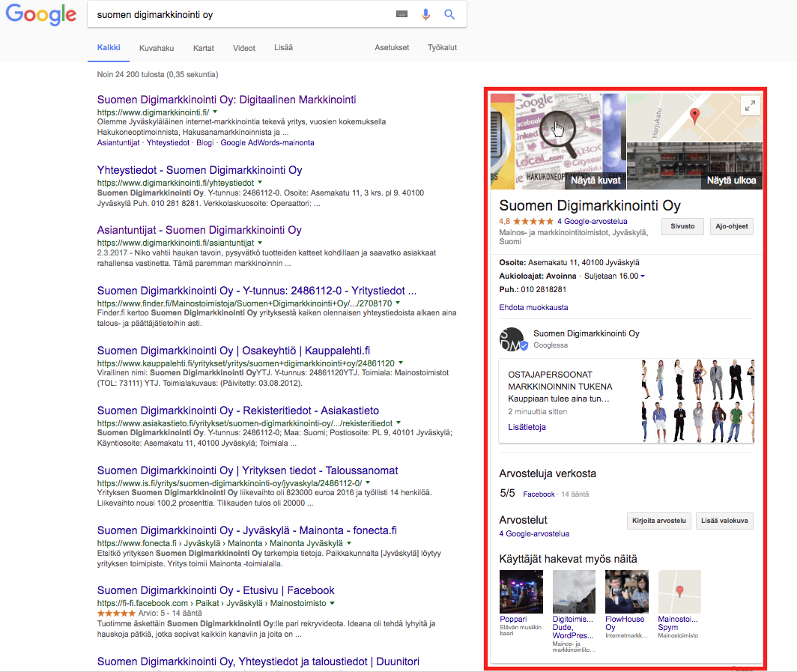The height and width of the screenshot is (672, 797).
Task: Open dropdown arrow beside the finder.fi URL
Action: pyautogui.click(x=398, y=303)
